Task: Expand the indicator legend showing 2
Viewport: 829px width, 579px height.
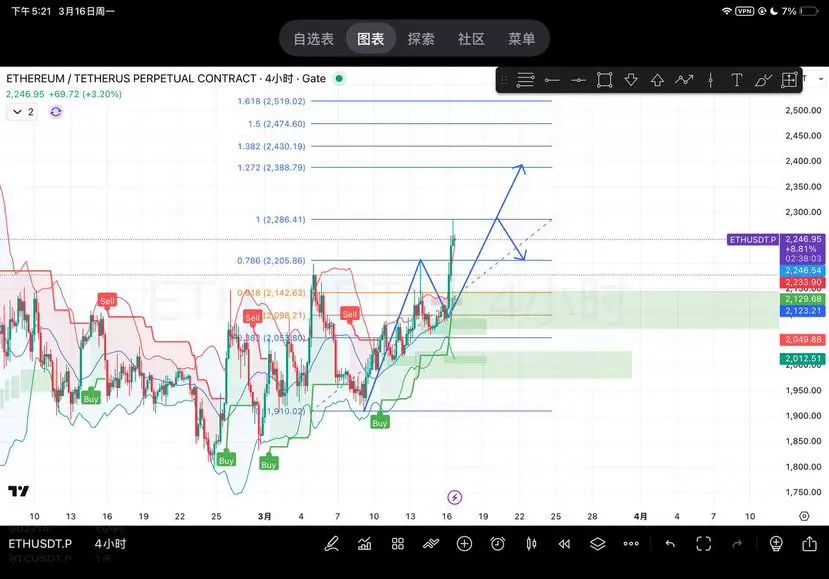Action: pos(22,112)
